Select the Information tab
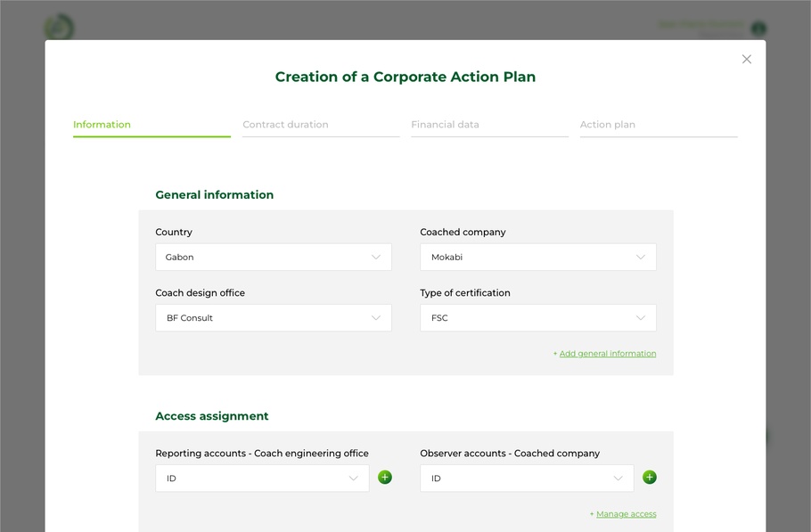Image resolution: width=811 pixels, height=532 pixels. coord(102,125)
